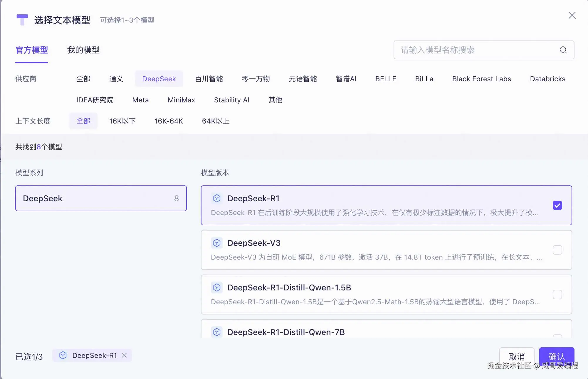Check the DeepSeek-R1-Distill-Qwen-1.5B checkbox
The image size is (588, 379).
(x=557, y=295)
